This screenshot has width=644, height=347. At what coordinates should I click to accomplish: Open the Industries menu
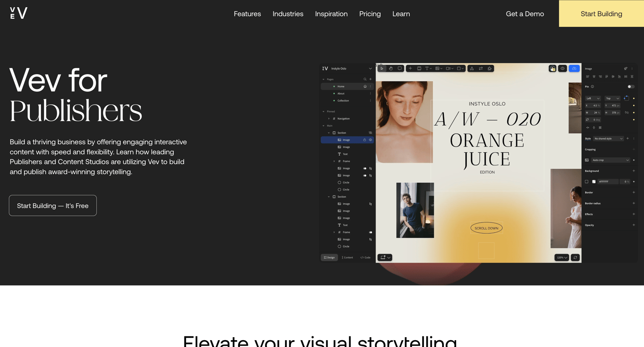288,14
